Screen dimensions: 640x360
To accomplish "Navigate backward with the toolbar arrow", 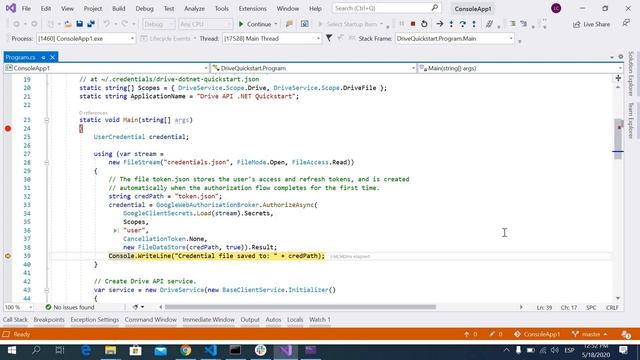I will point(16,24).
